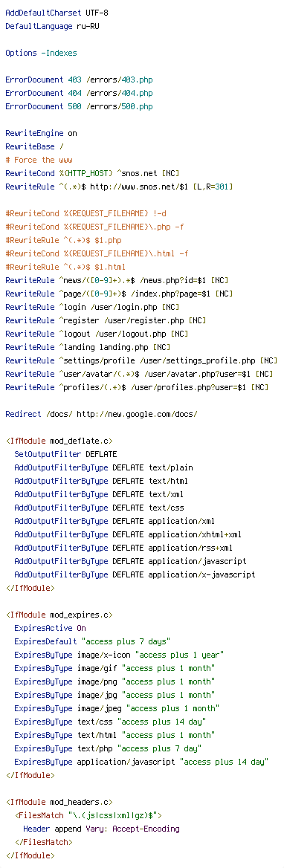This screenshot has width=284, height=868.
Task: Click the DEFLATE application/xml line
Action: click(x=114, y=522)
